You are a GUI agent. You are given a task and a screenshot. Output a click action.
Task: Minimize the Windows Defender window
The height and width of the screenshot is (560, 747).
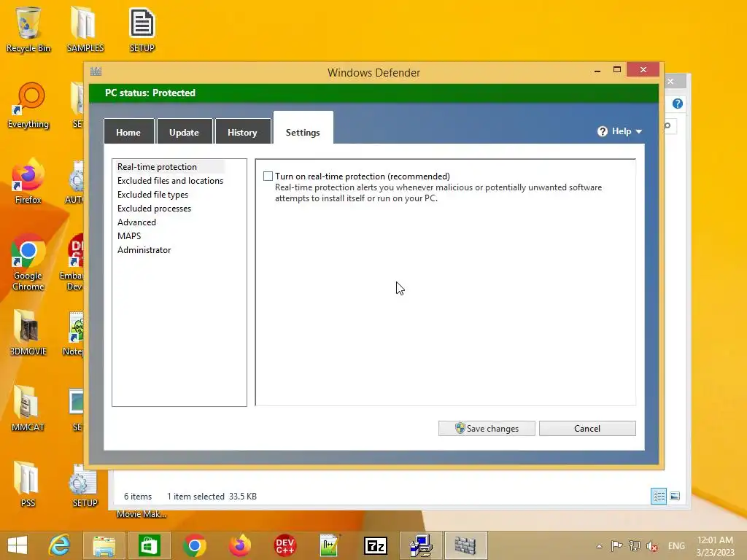(597, 71)
